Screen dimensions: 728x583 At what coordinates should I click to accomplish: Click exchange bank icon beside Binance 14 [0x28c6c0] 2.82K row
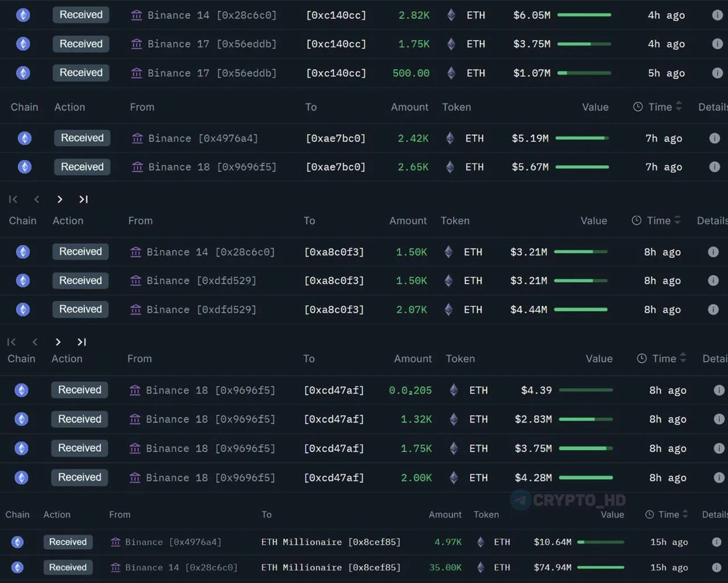pos(136,15)
